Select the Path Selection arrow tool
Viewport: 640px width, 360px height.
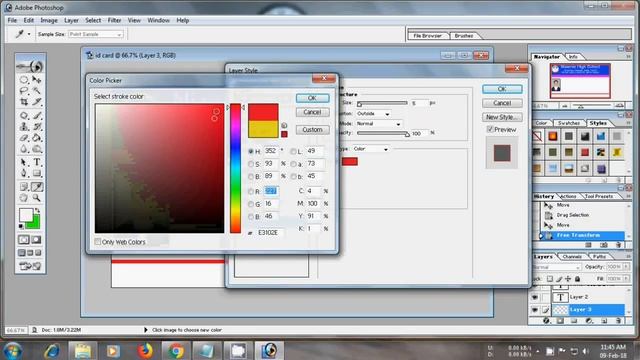[24, 162]
